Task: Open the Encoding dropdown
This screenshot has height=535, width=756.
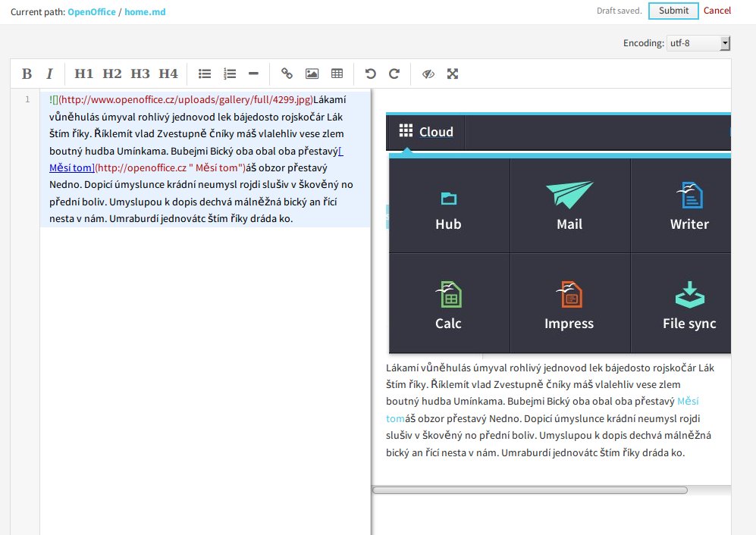Action: 698,43
